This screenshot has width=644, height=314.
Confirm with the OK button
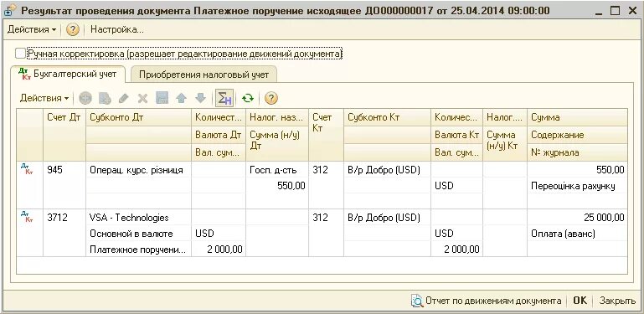pos(580,301)
